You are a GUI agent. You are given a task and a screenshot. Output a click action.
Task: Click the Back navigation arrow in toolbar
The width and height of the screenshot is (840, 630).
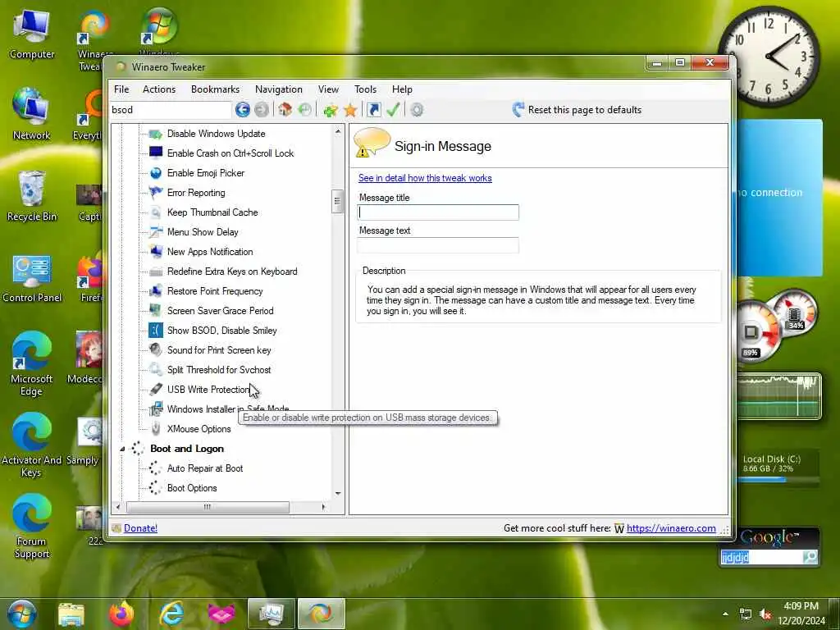(243, 110)
